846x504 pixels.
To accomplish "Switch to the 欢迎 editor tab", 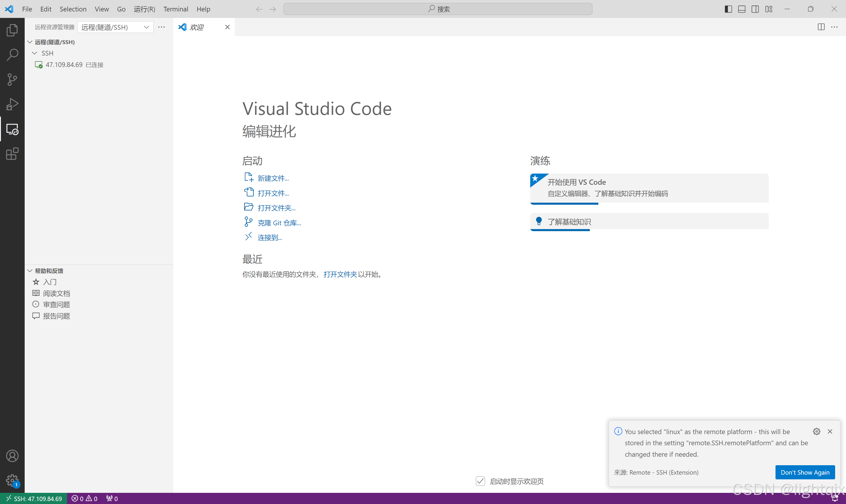I will click(204, 27).
